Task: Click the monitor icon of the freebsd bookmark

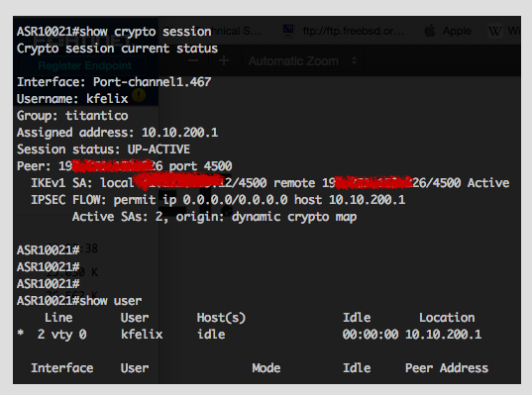Action: point(288,31)
